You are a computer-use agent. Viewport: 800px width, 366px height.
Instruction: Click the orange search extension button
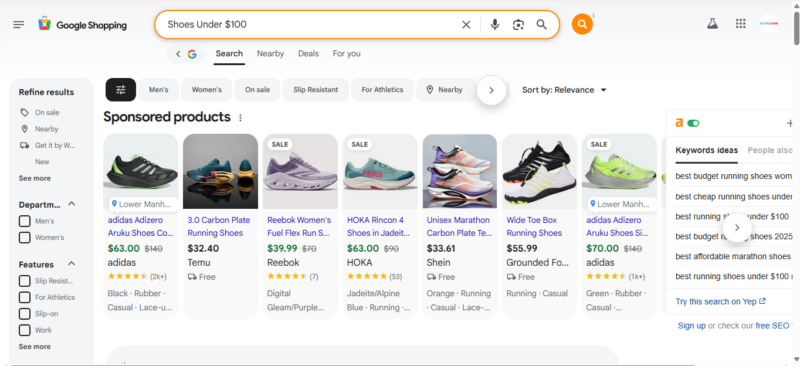pos(582,24)
